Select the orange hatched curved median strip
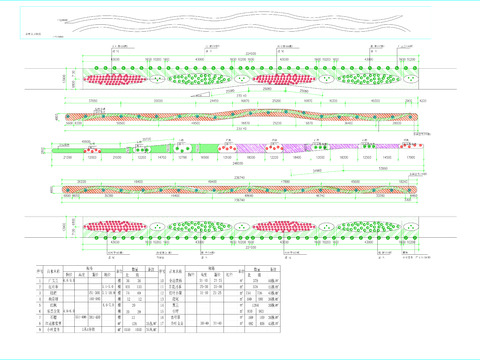 tap(241, 116)
